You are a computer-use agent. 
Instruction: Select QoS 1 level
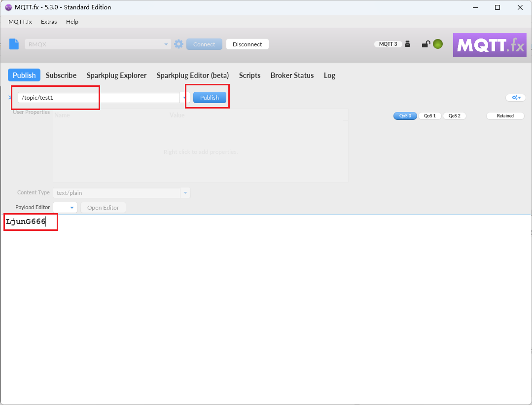point(430,116)
